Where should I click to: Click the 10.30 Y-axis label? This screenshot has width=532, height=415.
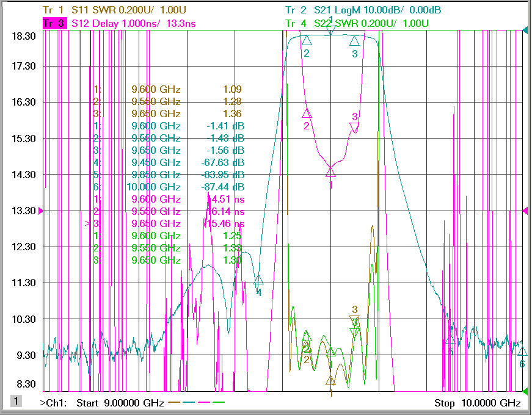[x=24, y=319]
